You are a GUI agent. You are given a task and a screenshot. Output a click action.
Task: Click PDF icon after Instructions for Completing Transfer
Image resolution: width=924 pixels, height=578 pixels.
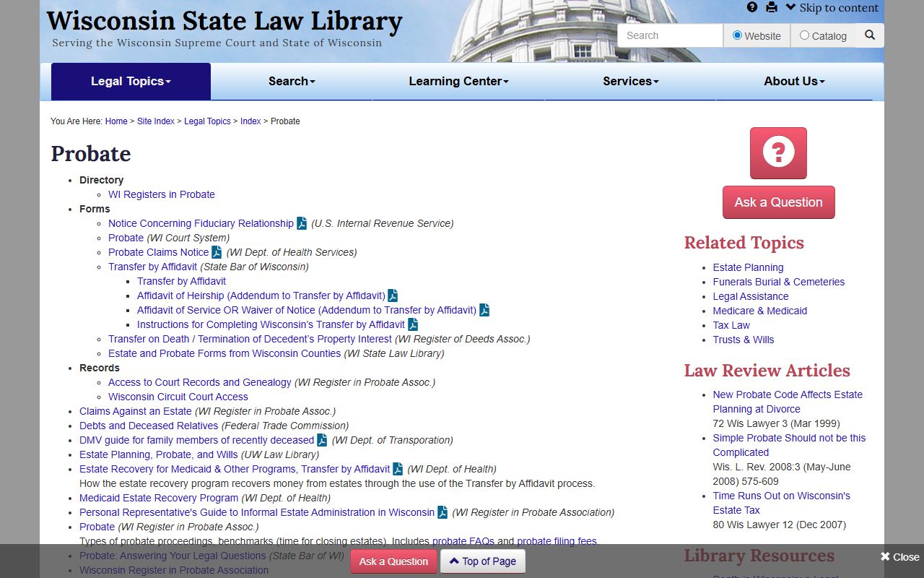pyautogui.click(x=413, y=324)
